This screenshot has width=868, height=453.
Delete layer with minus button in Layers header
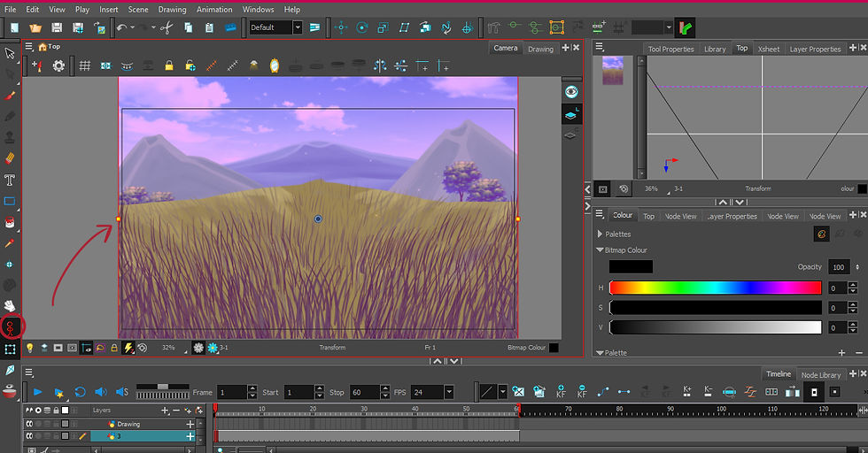point(176,411)
